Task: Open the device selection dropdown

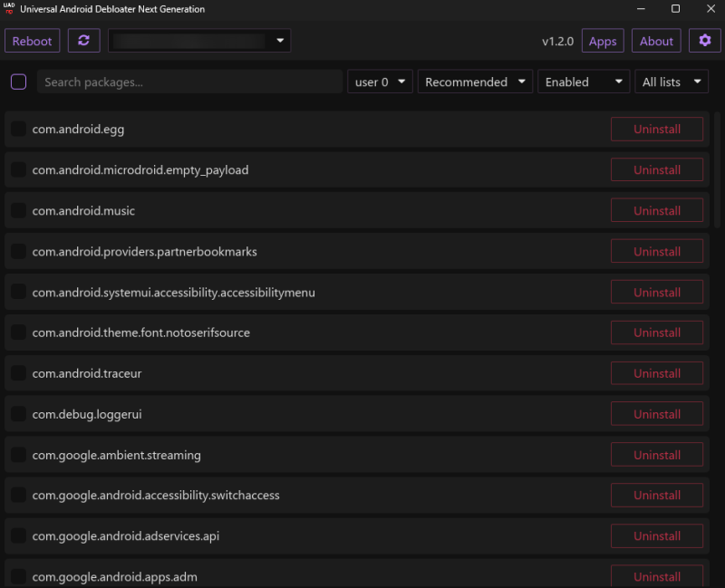Action: click(199, 41)
